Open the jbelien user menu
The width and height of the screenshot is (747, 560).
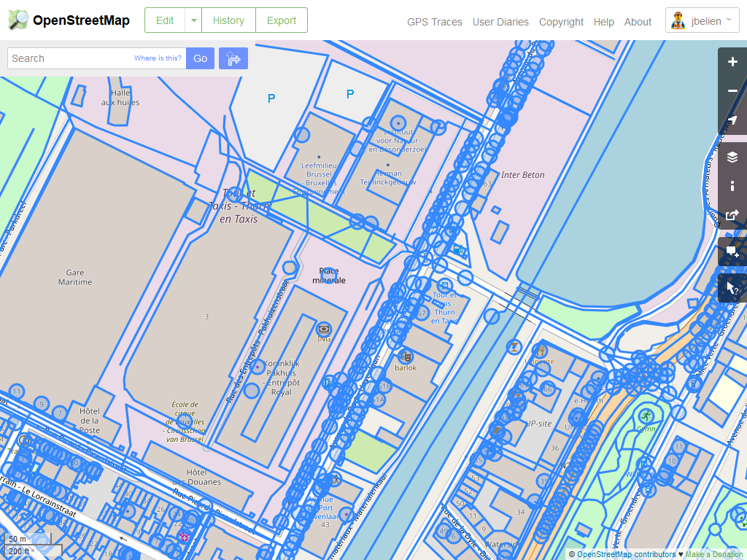(x=703, y=20)
